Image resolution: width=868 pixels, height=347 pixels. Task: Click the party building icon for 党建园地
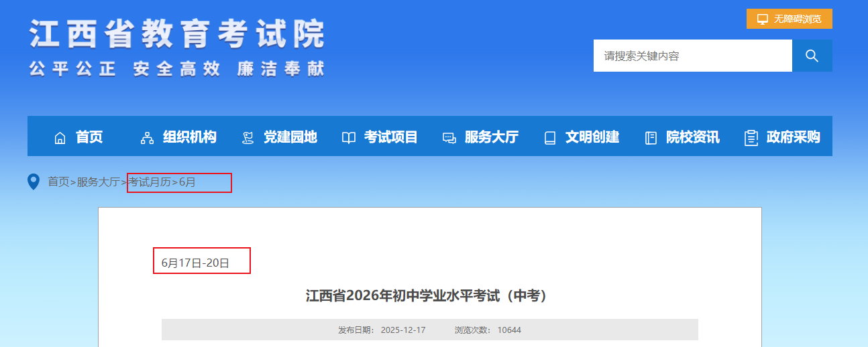pos(248,138)
